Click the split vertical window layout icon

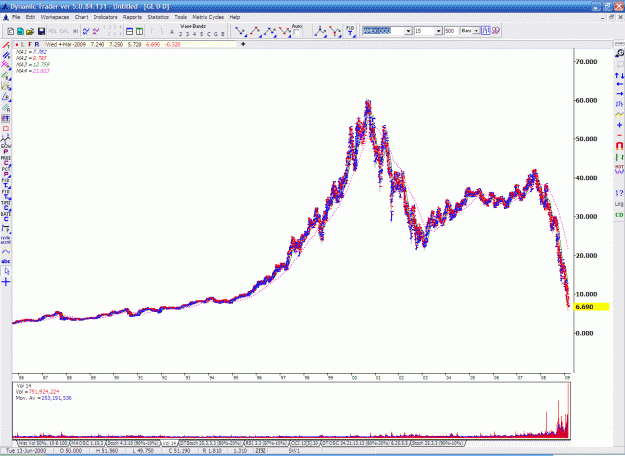point(139,31)
